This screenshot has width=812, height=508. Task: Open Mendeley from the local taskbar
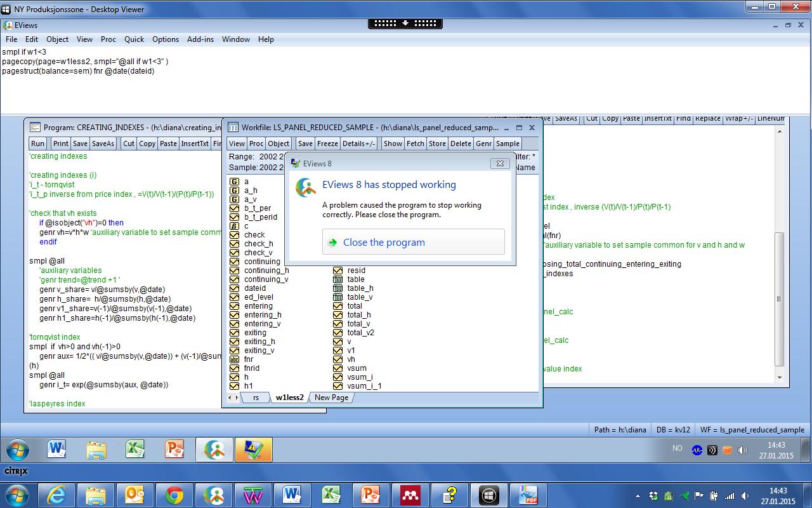click(x=410, y=495)
